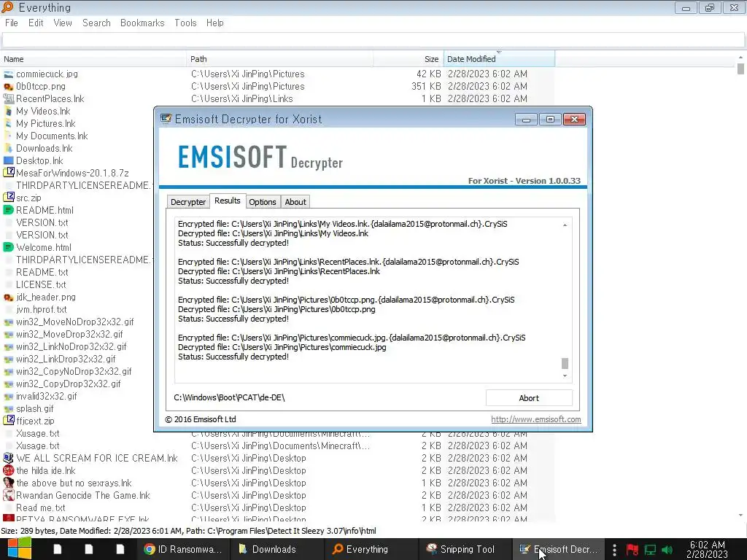The width and height of the screenshot is (747, 560).
Task: Switch to the Options tab
Action: tap(263, 202)
